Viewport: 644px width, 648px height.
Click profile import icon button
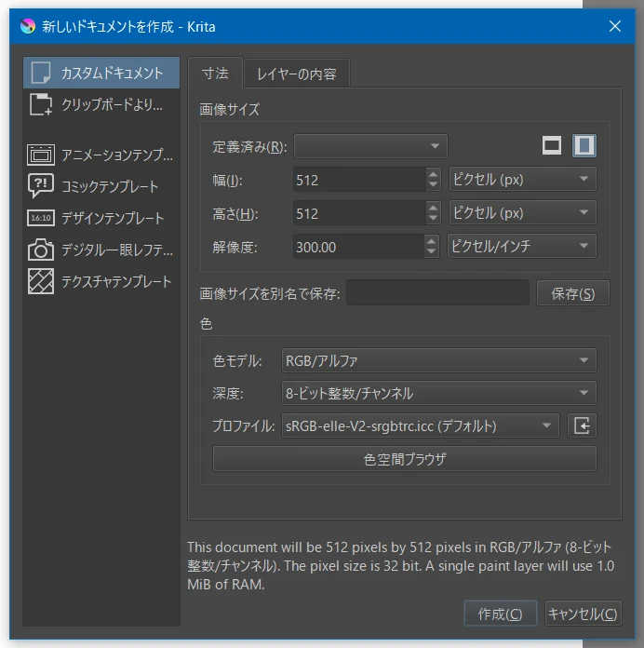[x=582, y=425]
